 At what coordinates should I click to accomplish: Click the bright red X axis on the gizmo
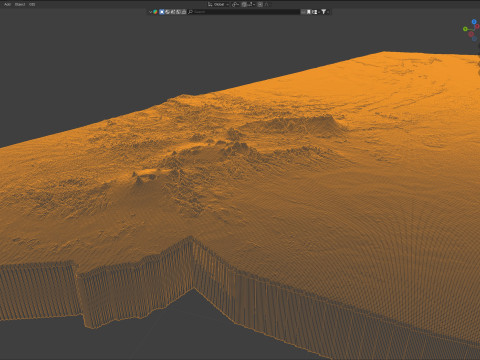(x=477, y=26)
